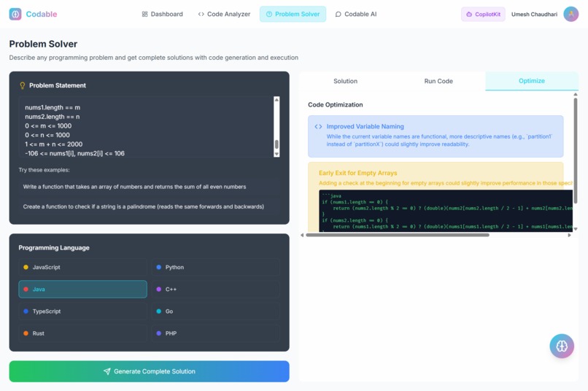Select JavaScript as programming language

click(x=83, y=267)
